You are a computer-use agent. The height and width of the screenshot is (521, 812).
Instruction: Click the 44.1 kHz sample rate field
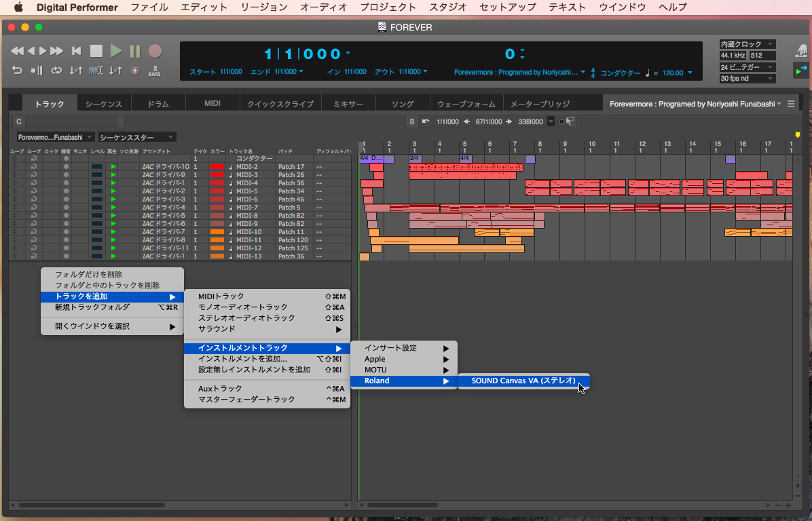click(733, 56)
